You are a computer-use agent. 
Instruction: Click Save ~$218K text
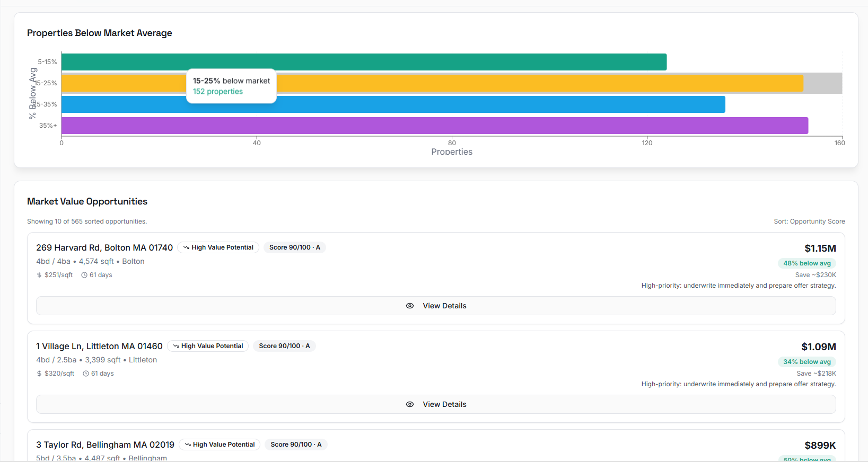pyautogui.click(x=816, y=374)
